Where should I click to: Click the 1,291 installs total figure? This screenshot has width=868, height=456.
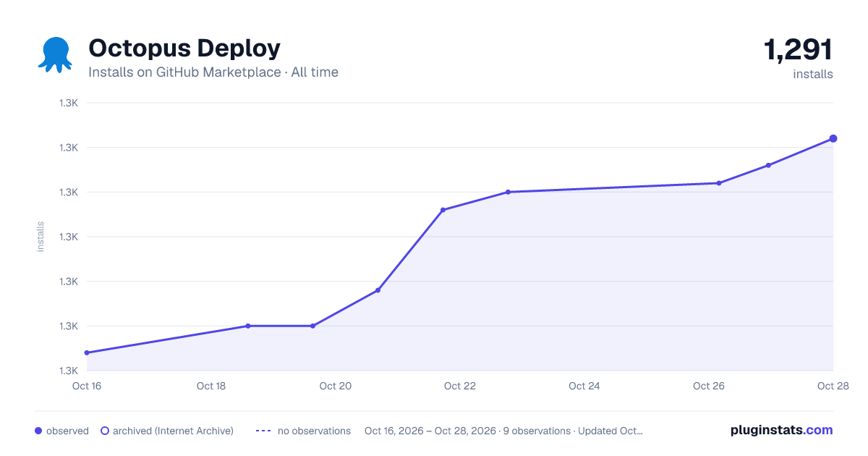click(799, 49)
